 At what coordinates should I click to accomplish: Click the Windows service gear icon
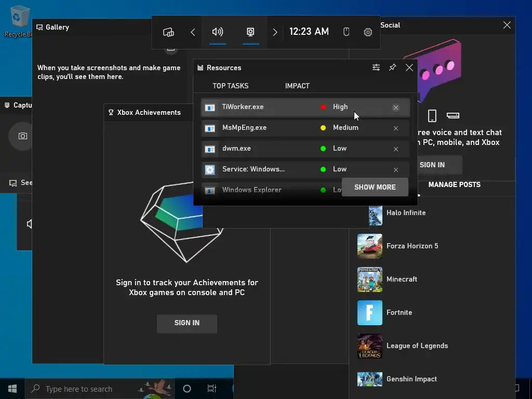coord(210,170)
